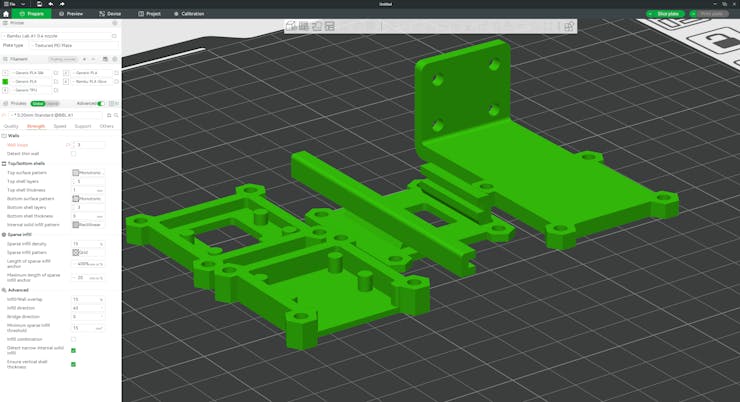
Task: Click the Add object cube icon
Action: coord(291,26)
